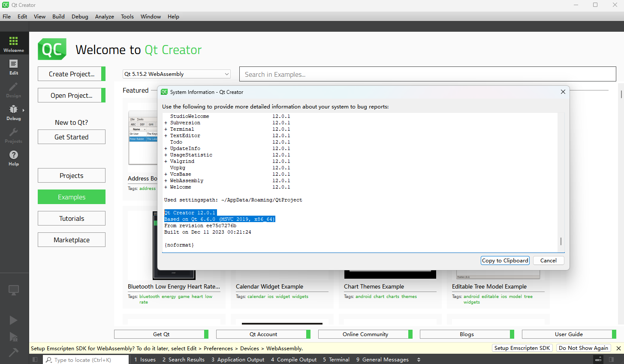Click the User Guide link button
Screen dimensions: 624x364
(569, 334)
